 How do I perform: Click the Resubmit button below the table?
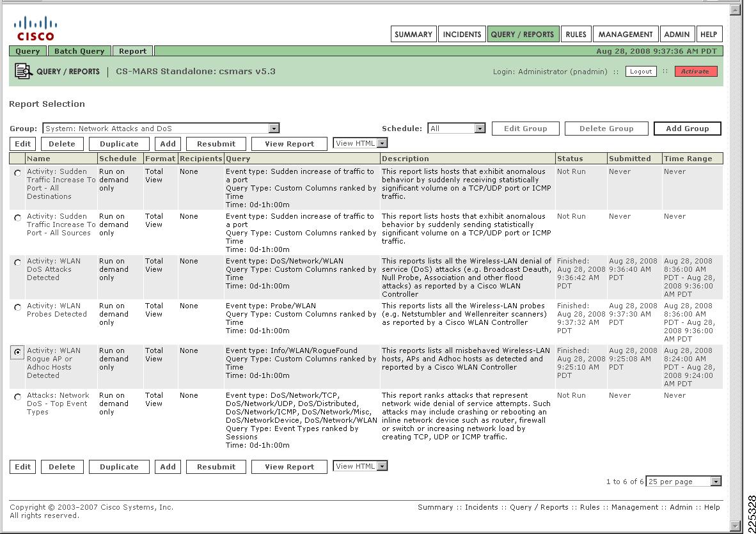click(216, 466)
